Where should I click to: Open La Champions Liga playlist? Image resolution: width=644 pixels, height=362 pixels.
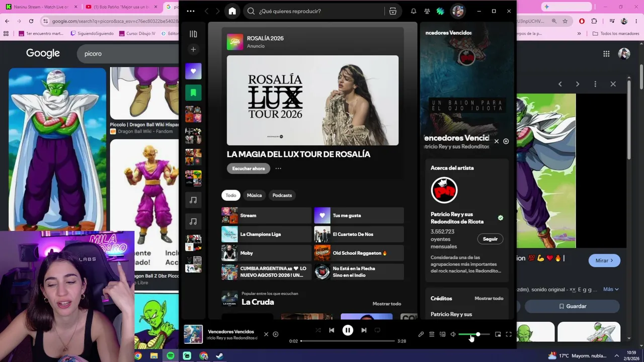pyautogui.click(x=267, y=234)
